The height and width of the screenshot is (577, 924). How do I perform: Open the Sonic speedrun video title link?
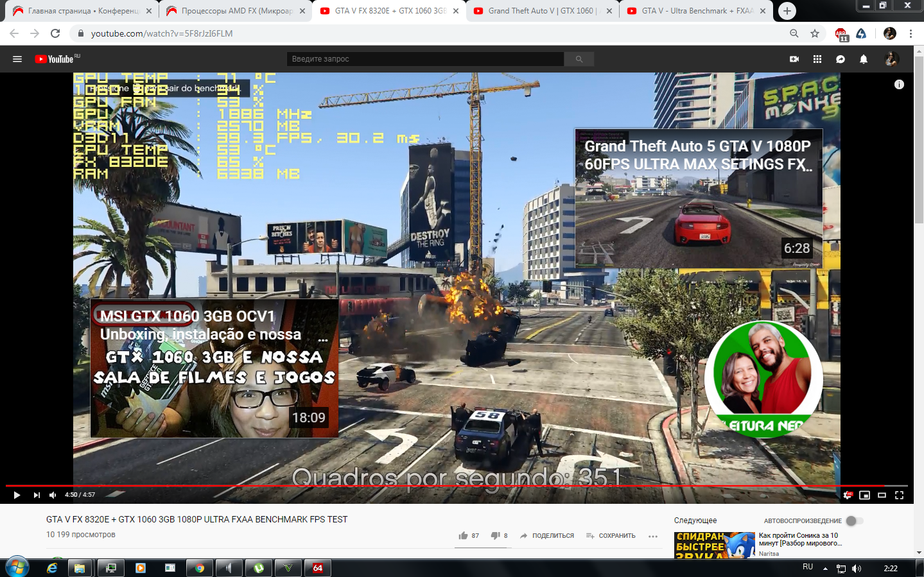800,539
